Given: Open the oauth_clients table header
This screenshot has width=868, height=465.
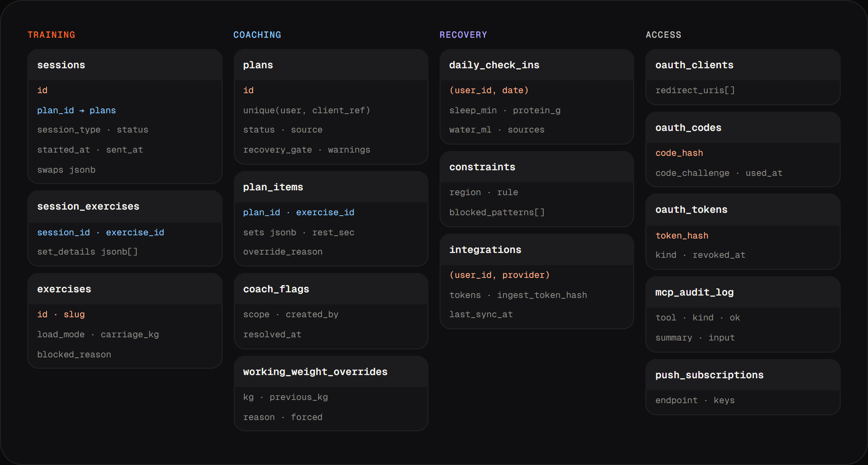Looking at the screenshot, I should click(743, 65).
